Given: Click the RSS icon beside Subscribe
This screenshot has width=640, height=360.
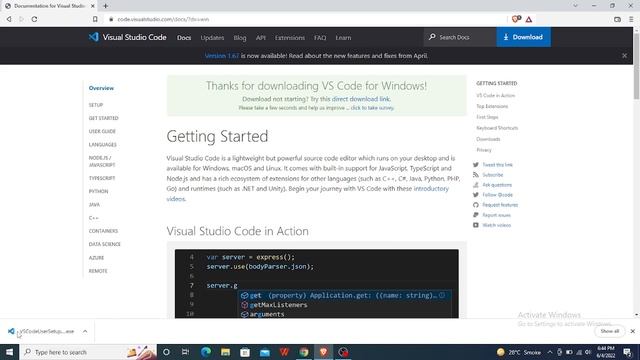Looking at the screenshot, I should (476, 175).
